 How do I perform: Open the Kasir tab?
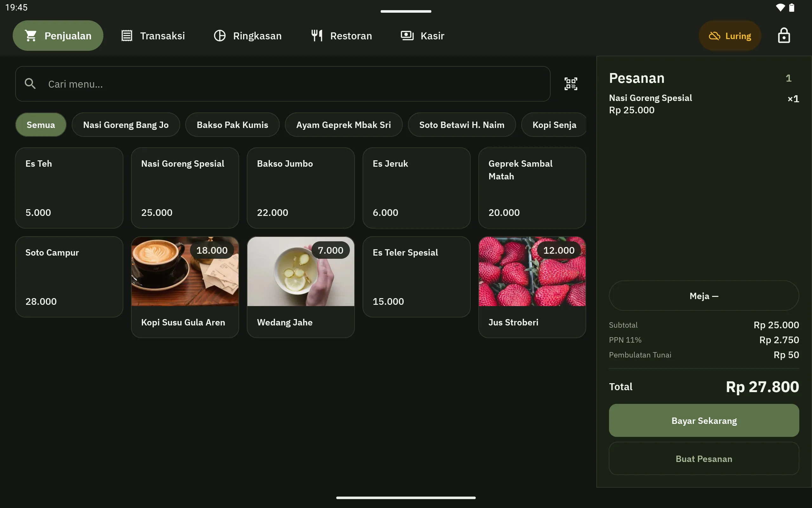pos(422,36)
